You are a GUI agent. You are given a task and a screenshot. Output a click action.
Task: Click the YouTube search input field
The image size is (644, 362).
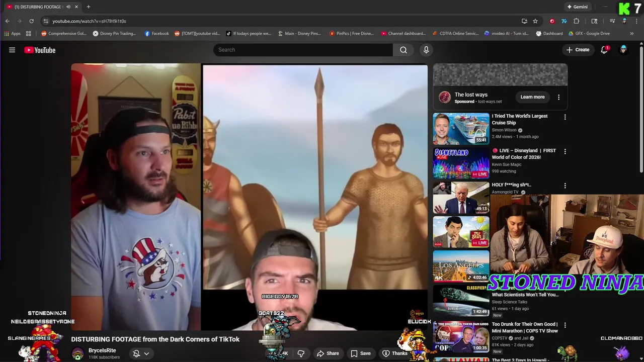coord(303,50)
